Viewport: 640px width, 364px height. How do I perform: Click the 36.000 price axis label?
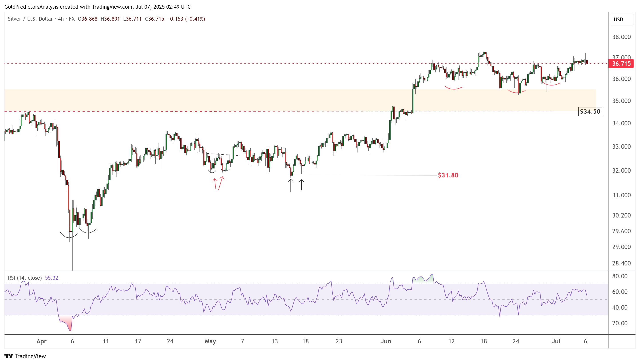(x=621, y=79)
